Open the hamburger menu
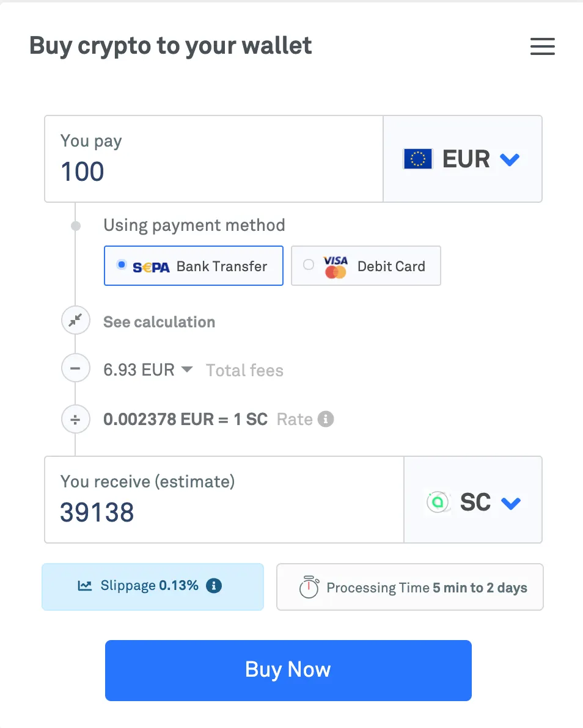 (542, 46)
